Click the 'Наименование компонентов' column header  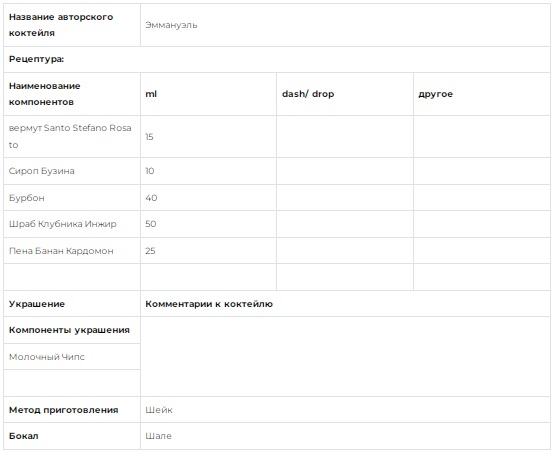[x=72, y=94]
